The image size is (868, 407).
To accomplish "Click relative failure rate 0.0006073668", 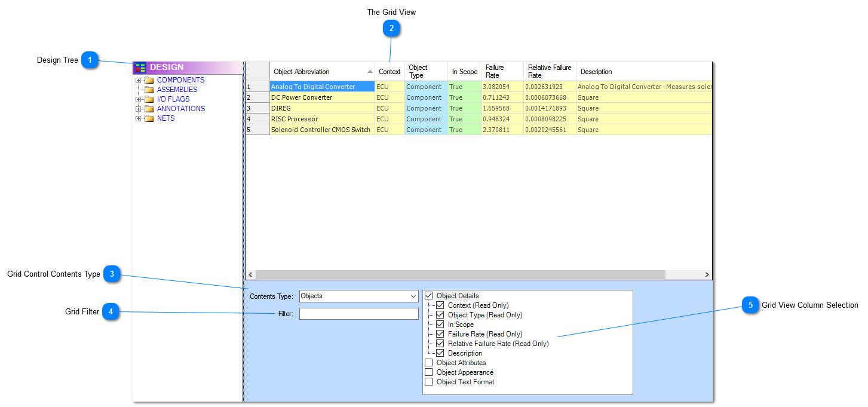I will click(x=550, y=97).
